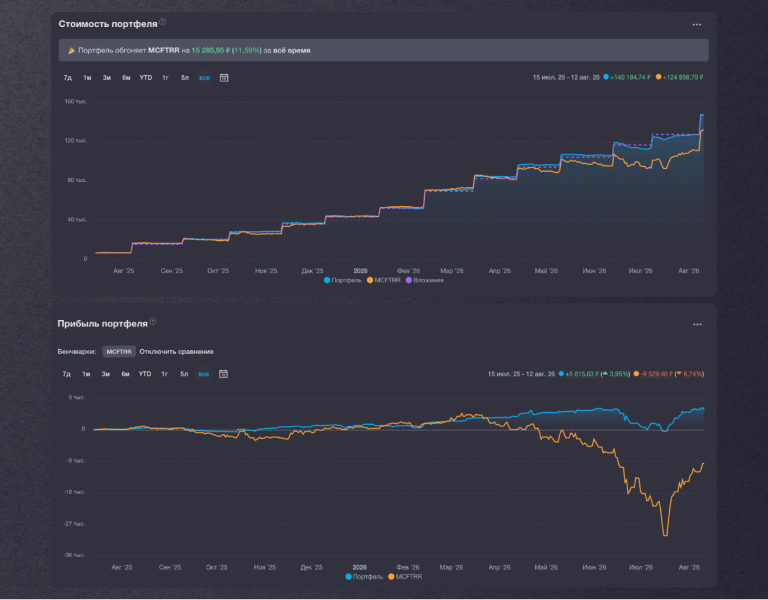The height and width of the screenshot is (600, 768).
Task: Click the portfolio outperforms MCFTRR banner
Action: pyautogui.click(x=384, y=50)
